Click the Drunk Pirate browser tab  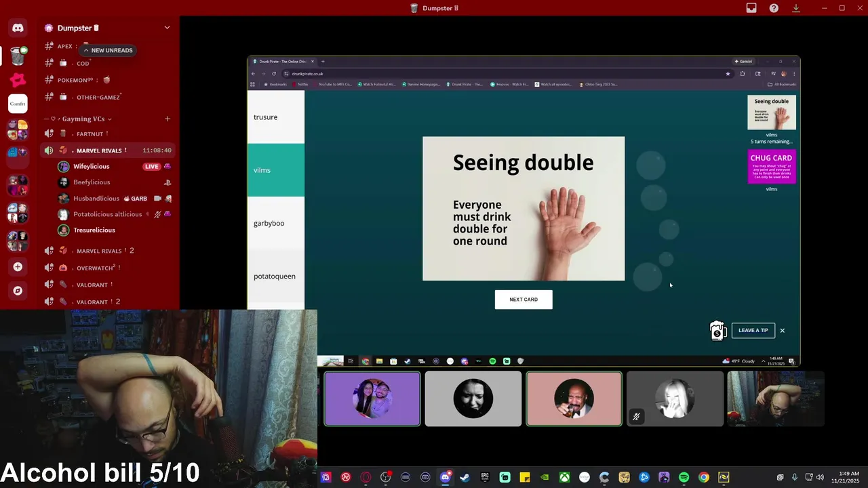tap(283, 62)
